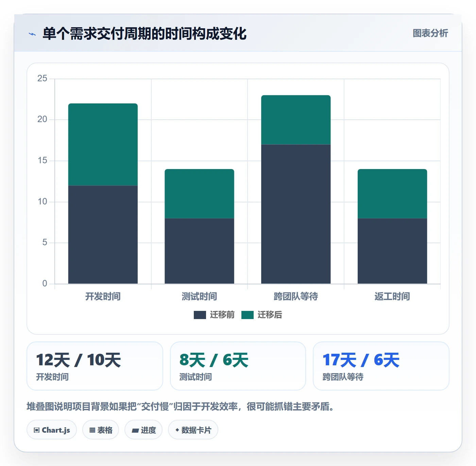Click the 开发时间 x-axis label
The width and height of the screenshot is (476, 466).
pyautogui.click(x=103, y=297)
